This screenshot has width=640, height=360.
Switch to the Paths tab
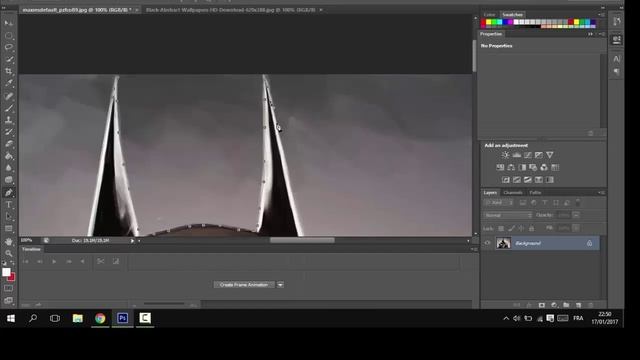(x=535, y=193)
